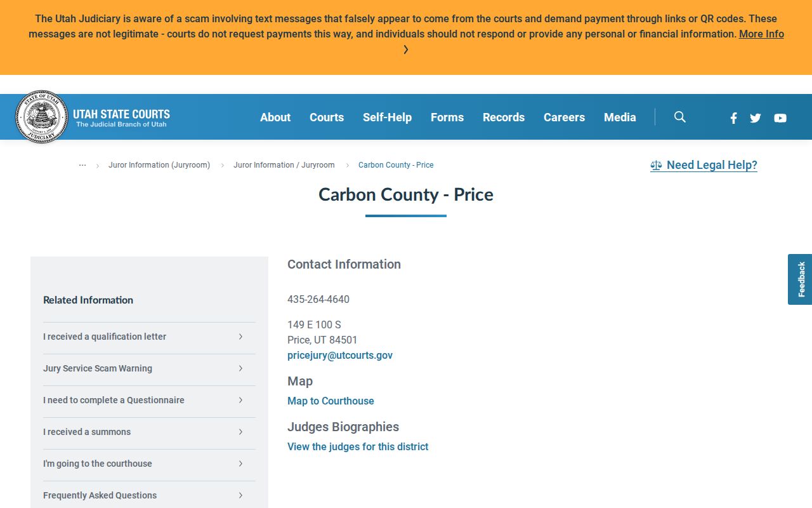Open 'View the judges for this district'
The image size is (812, 508).
[358, 447]
